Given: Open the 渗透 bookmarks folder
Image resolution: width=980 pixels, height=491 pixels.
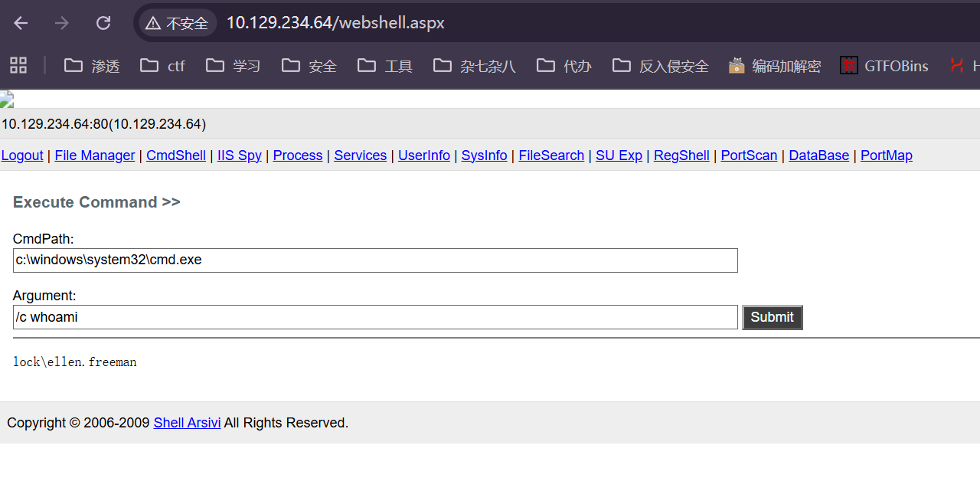Looking at the screenshot, I should coord(93,66).
